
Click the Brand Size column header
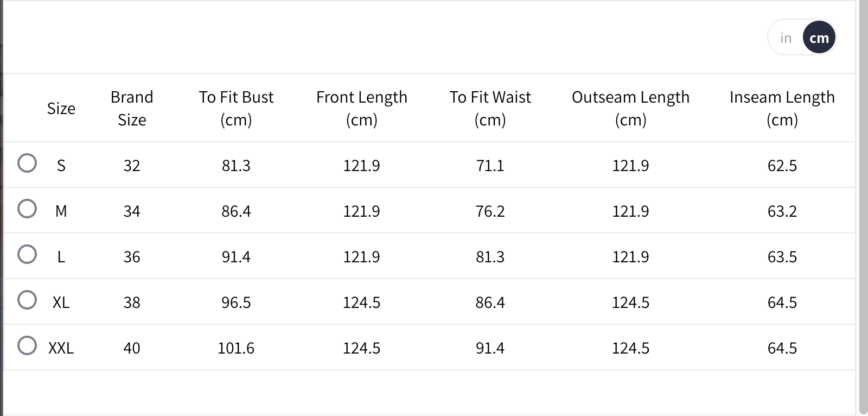[132, 108]
